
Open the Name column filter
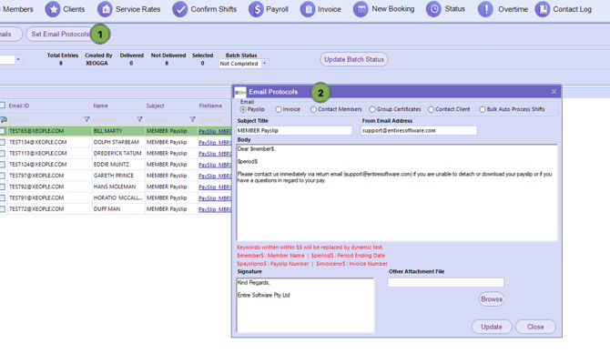[139, 119]
